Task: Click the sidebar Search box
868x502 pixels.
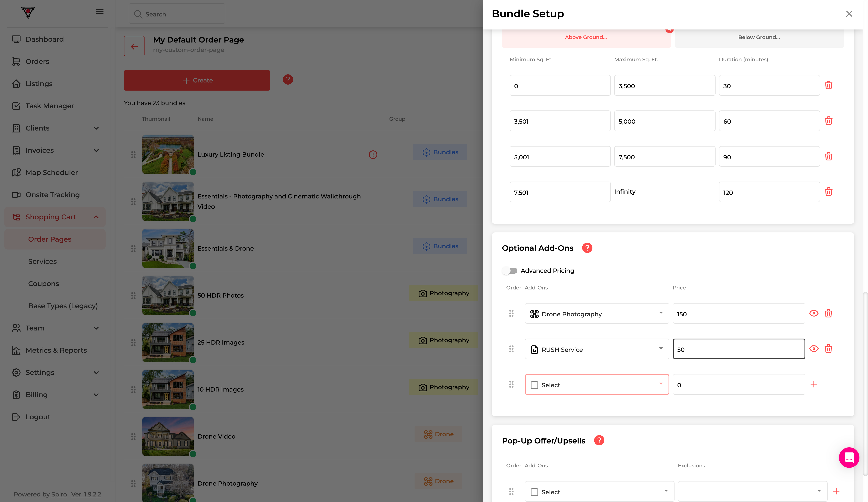Action: pos(177,14)
